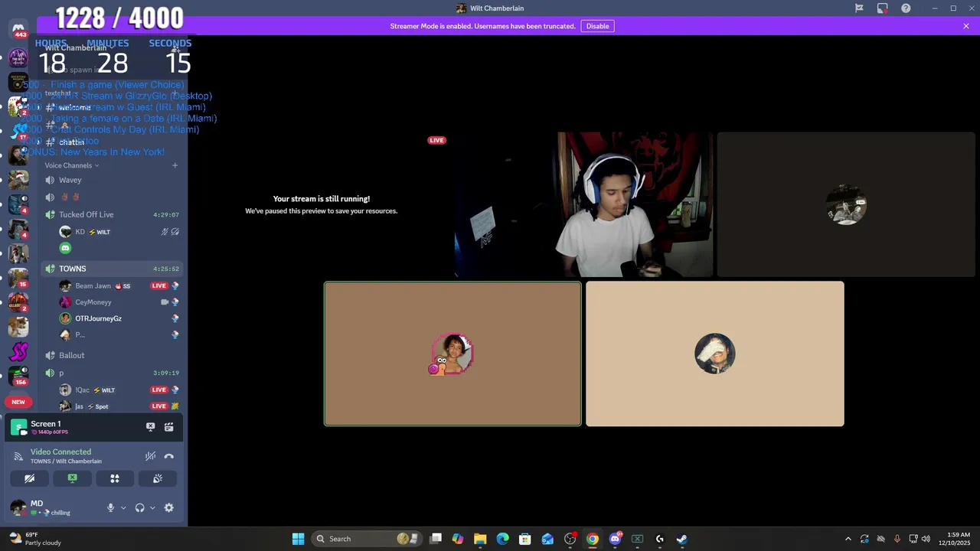Open the weather widget showing 69°F
Viewport: 980px width, 551px height.
34,539
